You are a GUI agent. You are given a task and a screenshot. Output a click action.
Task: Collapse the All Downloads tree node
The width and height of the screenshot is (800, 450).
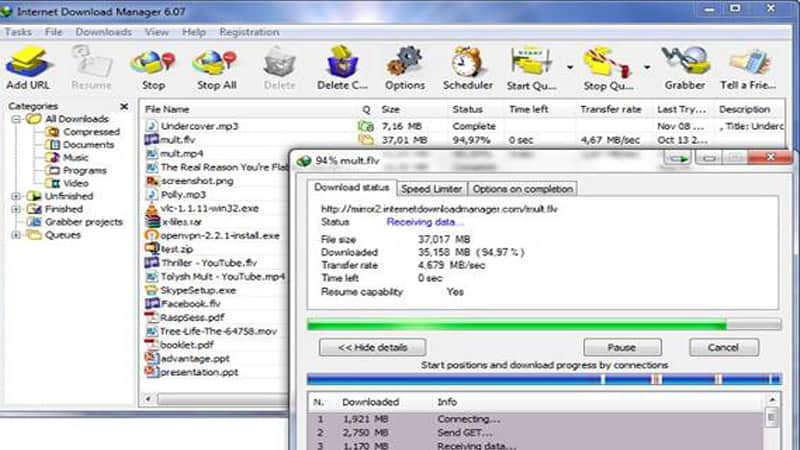point(16,120)
